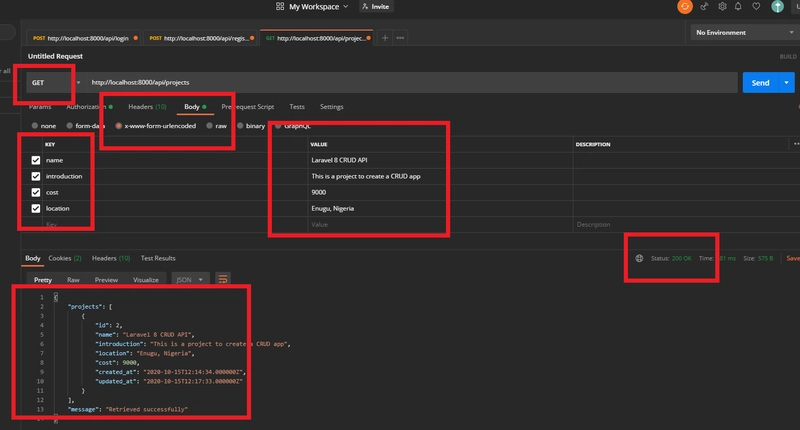The image size is (800, 430).
Task: Open the GET method dropdown
Action: (x=54, y=83)
